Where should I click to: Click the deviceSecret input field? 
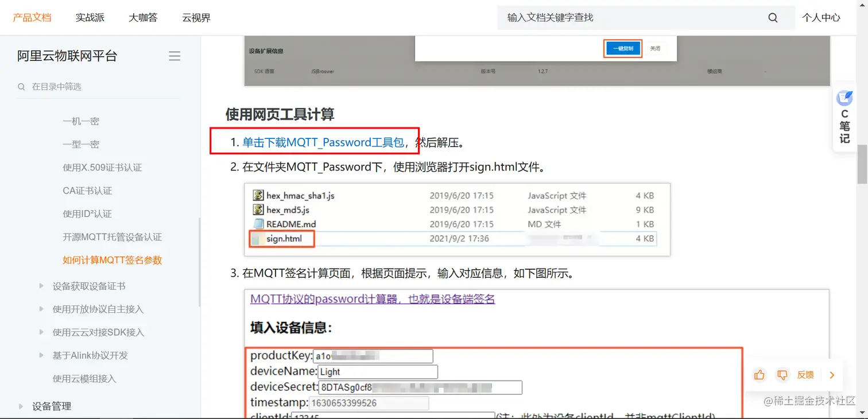pyautogui.click(x=420, y=387)
